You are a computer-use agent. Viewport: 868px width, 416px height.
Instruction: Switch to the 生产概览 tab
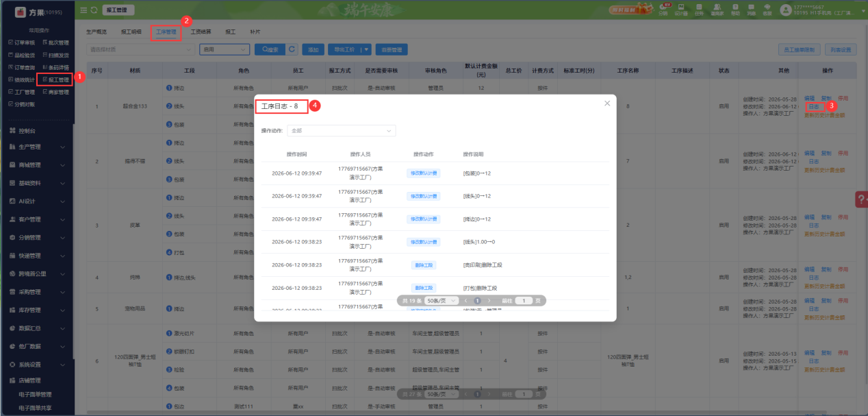[97, 32]
